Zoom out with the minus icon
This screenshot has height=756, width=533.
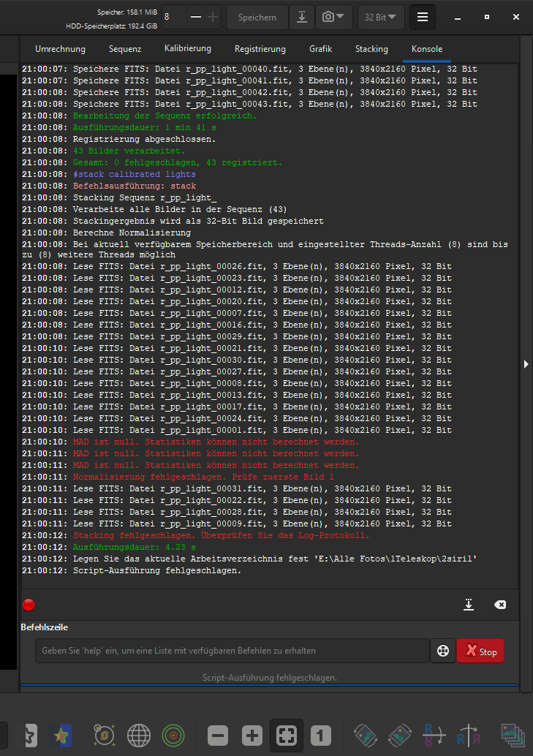[218, 736]
